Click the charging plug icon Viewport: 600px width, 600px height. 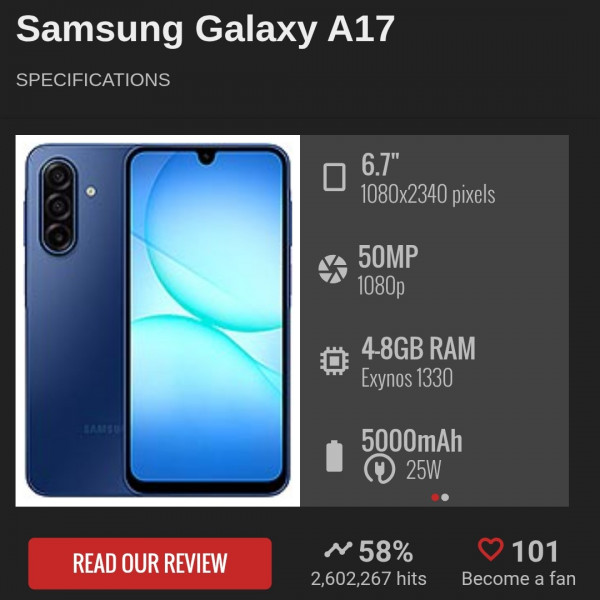[379, 468]
